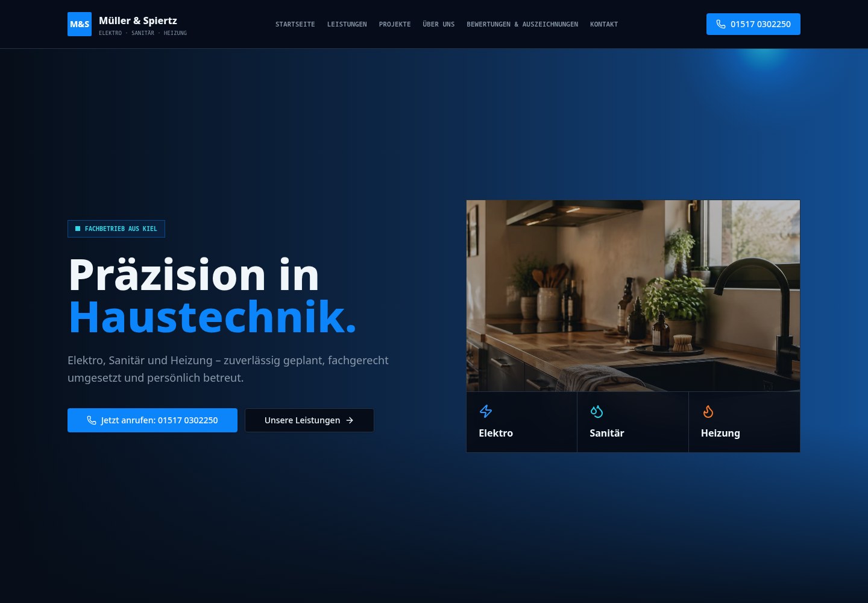The height and width of the screenshot is (603, 868).
Task: Click the Müller & Spiertz brand name
Action: pos(138,21)
